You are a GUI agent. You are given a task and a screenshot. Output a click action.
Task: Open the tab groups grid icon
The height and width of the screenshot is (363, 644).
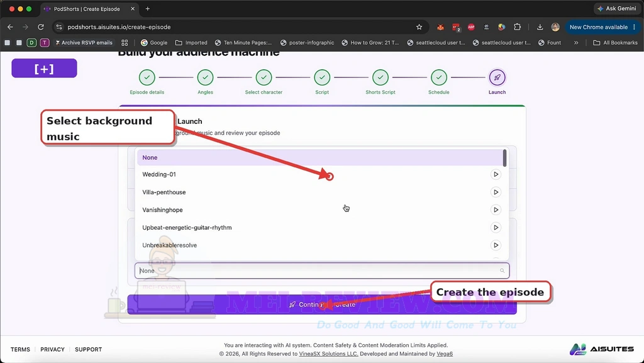125,43
